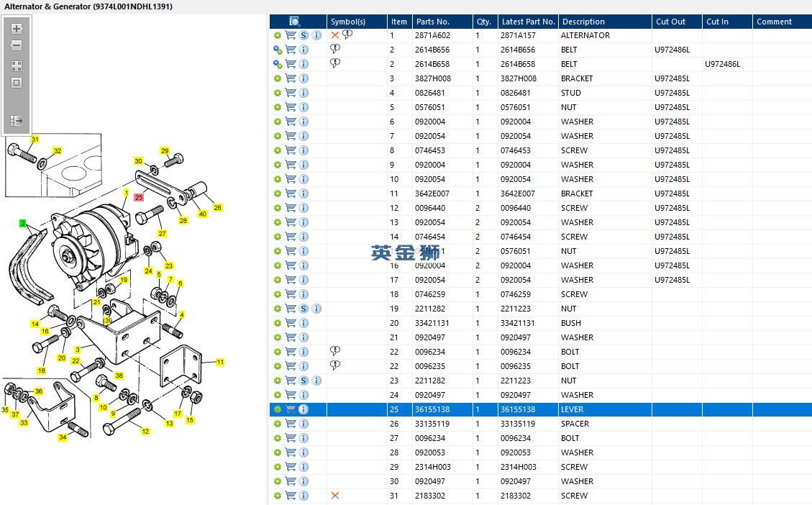Click callout 25 on the diagram

(x=139, y=197)
